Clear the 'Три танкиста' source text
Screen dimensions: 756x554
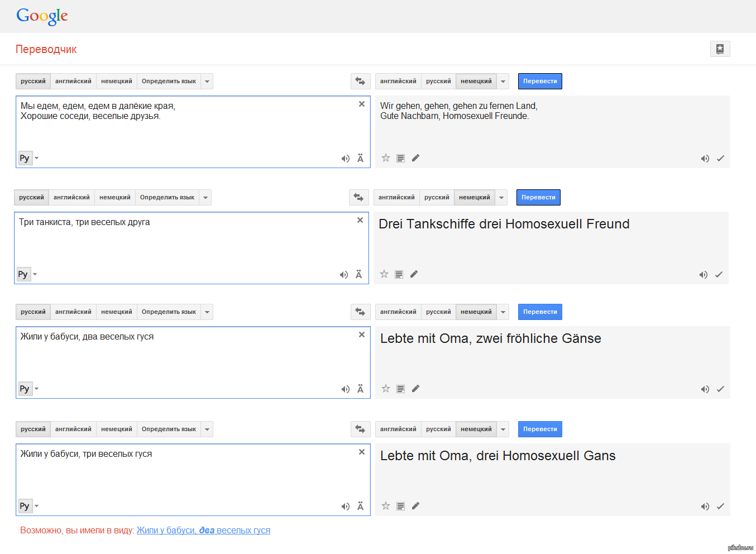click(360, 220)
